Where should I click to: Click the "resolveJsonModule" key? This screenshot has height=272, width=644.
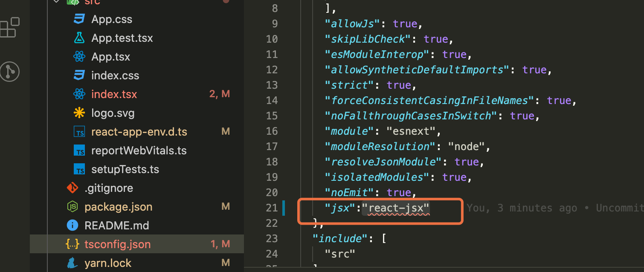click(383, 162)
